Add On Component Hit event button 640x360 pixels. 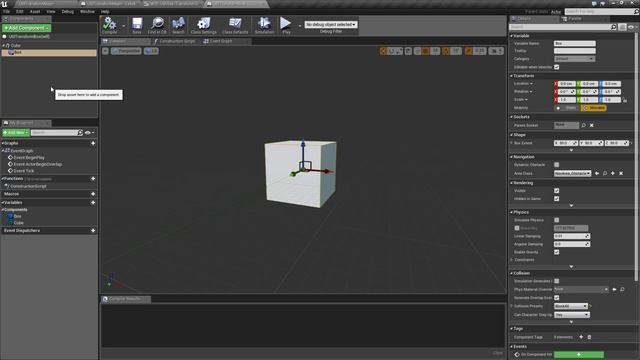click(578, 355)
